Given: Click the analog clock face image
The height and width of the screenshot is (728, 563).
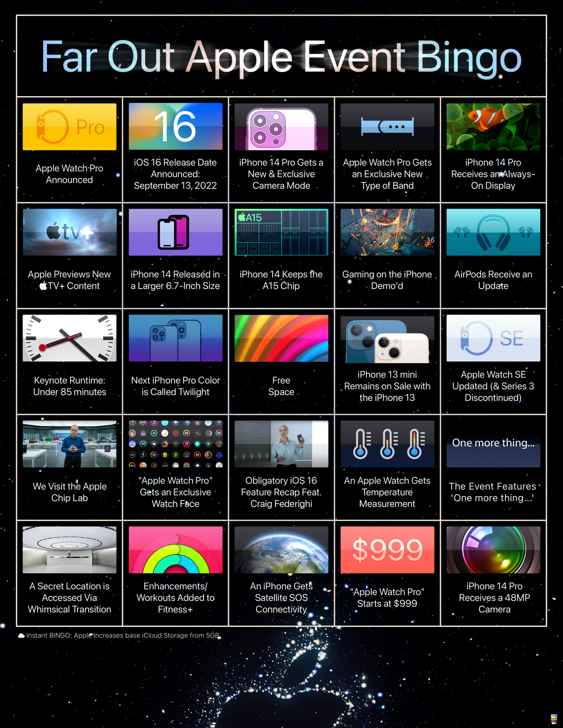Looking at the screenshot, I should click(x=70, y=338).
